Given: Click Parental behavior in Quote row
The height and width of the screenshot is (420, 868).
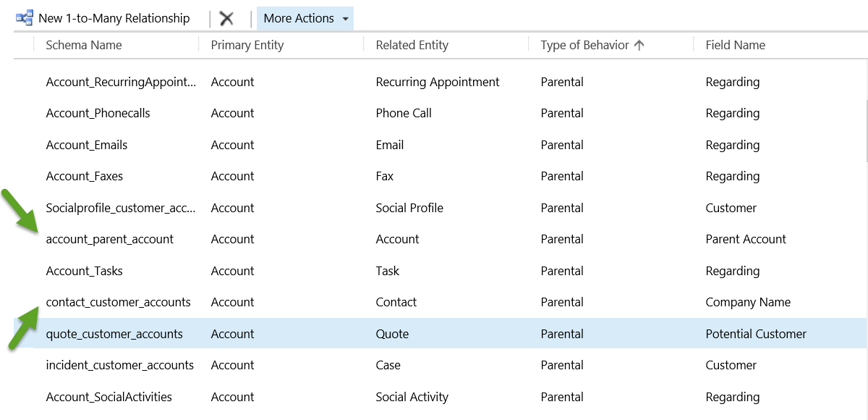Looking at the screenshot, I should (562, 334).
